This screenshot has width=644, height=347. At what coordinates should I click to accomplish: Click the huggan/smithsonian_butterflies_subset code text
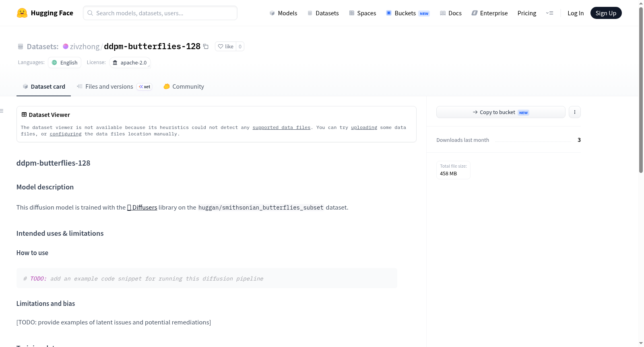[261, 208]
